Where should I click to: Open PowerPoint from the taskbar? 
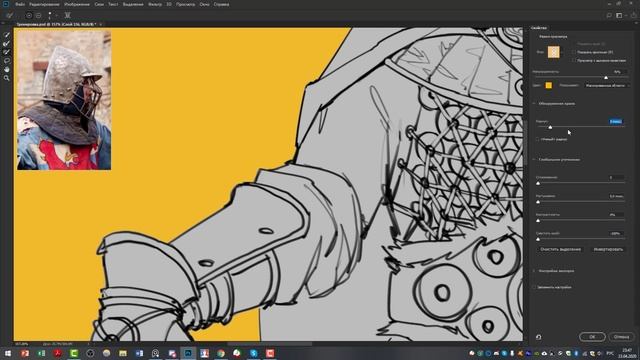(25, 353)
